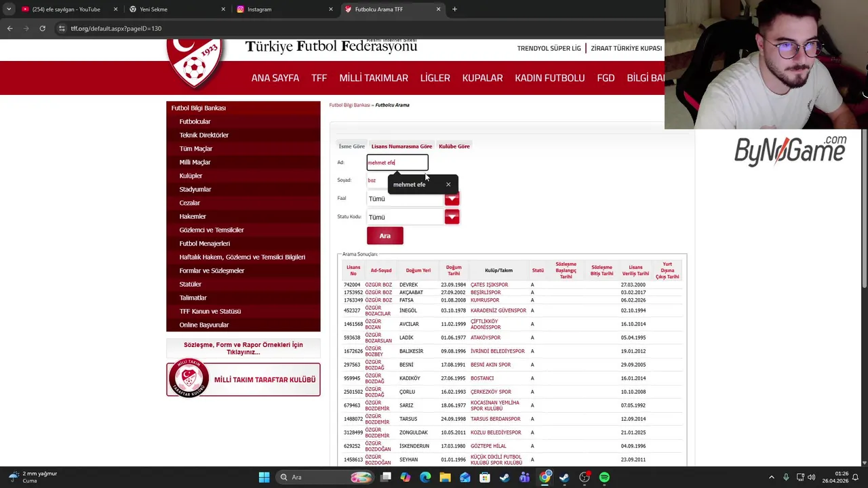Screen dimensions: 868x488
Task: Click the Ad input field
Action: click(x=397, y=163)
